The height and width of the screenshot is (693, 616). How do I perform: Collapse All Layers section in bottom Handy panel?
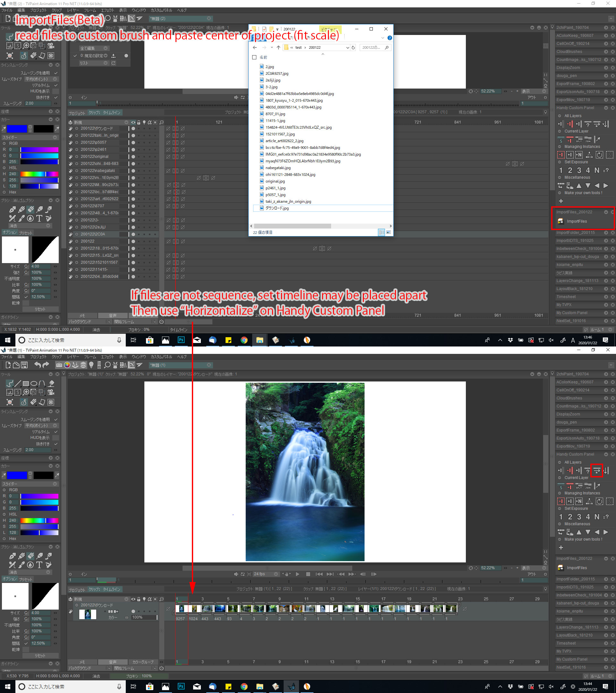(560, 462)
